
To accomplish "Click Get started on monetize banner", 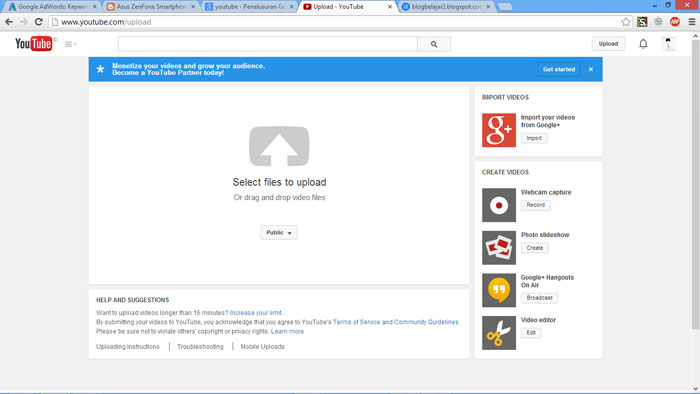I will [x=559, y=69].
